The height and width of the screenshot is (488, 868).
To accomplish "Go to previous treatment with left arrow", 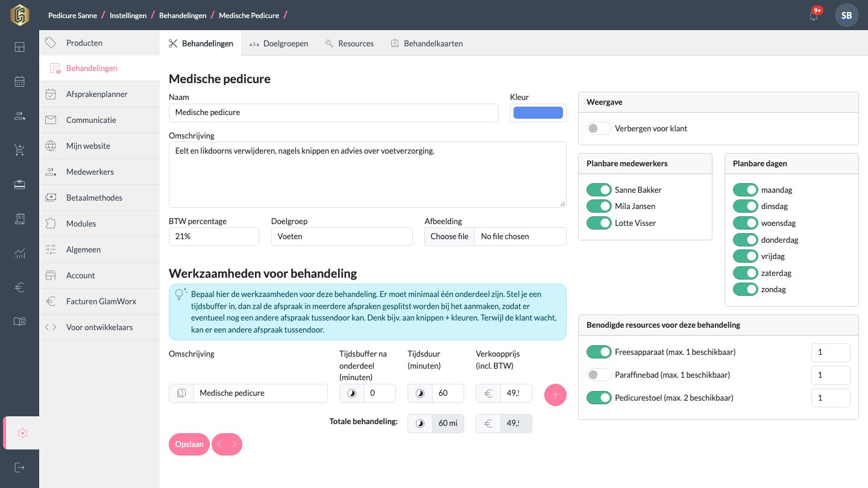I will (x=219, y=445).
